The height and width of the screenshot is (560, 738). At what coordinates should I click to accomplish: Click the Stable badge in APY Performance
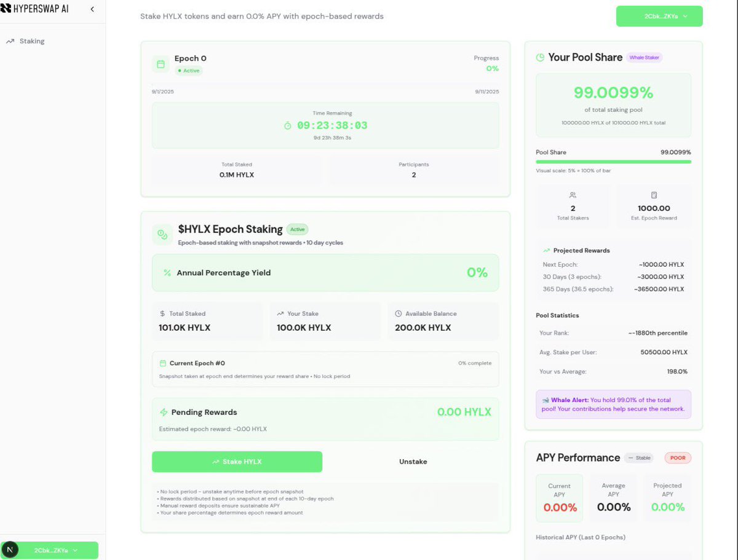pos(640,458)
